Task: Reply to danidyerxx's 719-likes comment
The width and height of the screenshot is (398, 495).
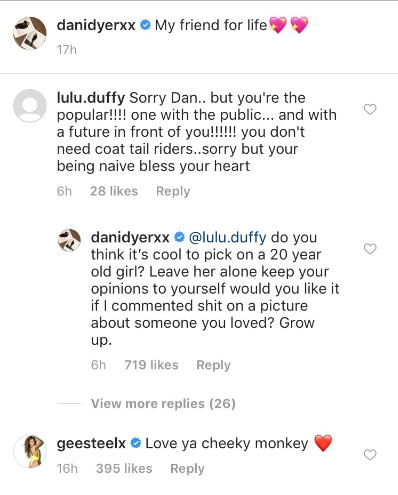Action: (213, 365)
